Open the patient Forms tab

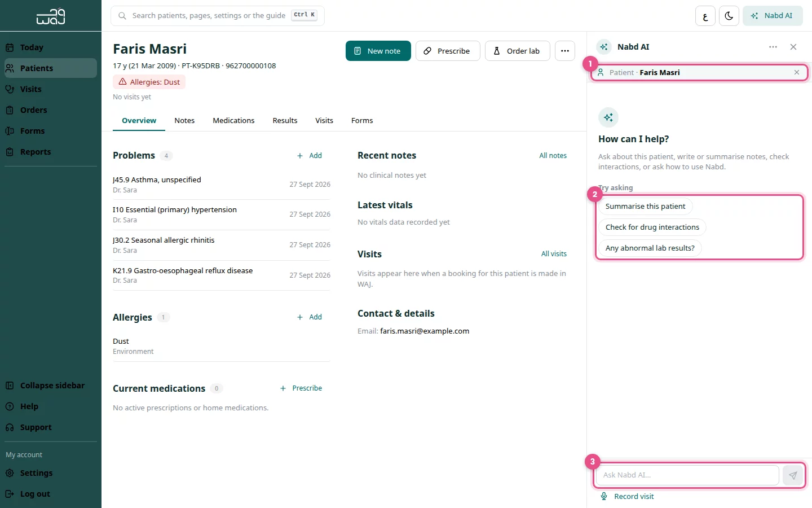362,121
